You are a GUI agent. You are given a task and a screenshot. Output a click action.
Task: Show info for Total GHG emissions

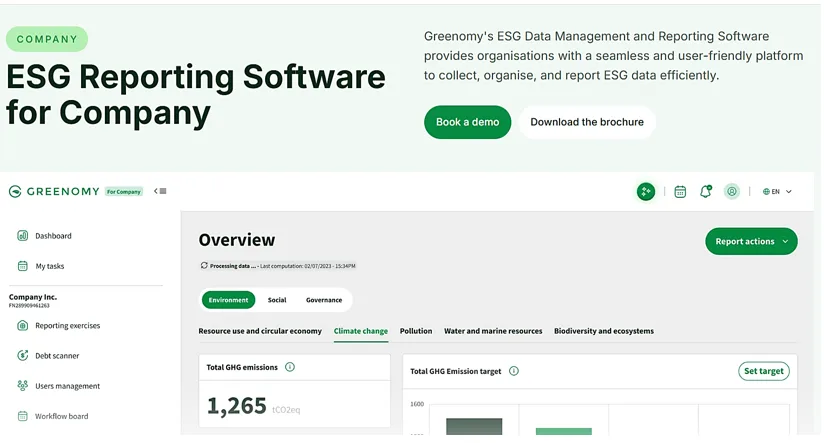click(290, 367)
